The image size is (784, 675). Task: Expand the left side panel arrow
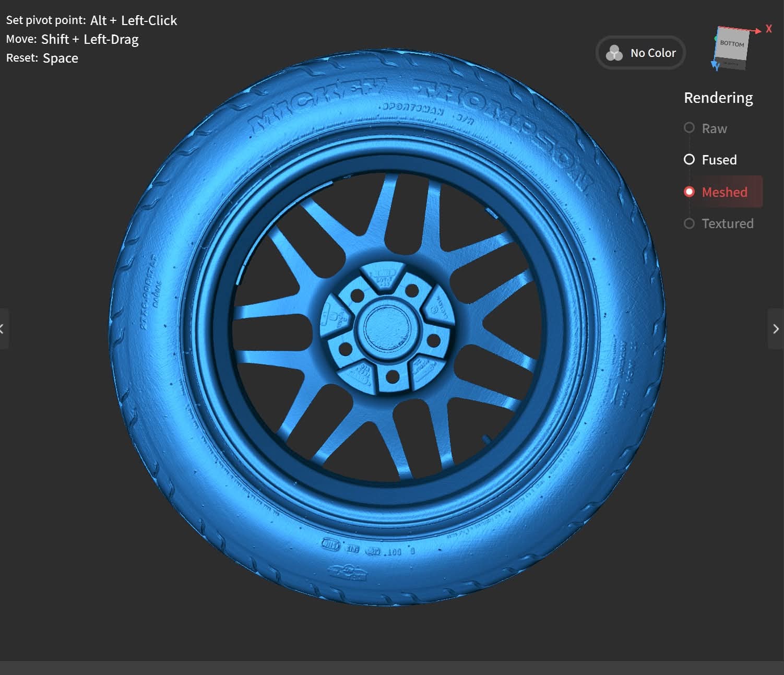point(3,329)
